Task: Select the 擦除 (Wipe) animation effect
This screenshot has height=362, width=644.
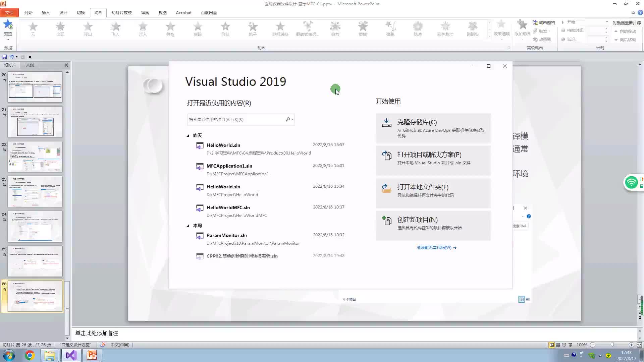Action: tap(198, 29)
